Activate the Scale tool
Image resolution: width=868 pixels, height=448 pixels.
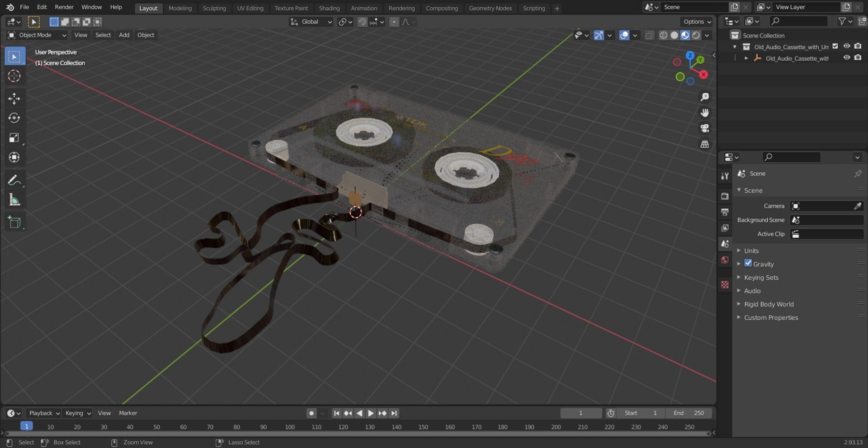(14, 138)
